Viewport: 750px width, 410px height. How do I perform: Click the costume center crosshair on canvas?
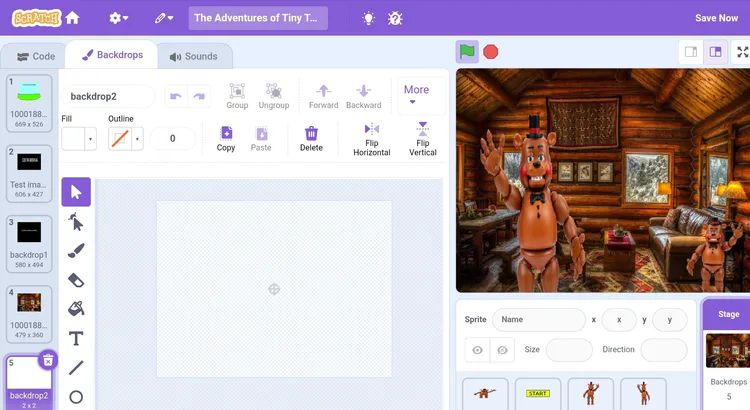tap(274, 289)
